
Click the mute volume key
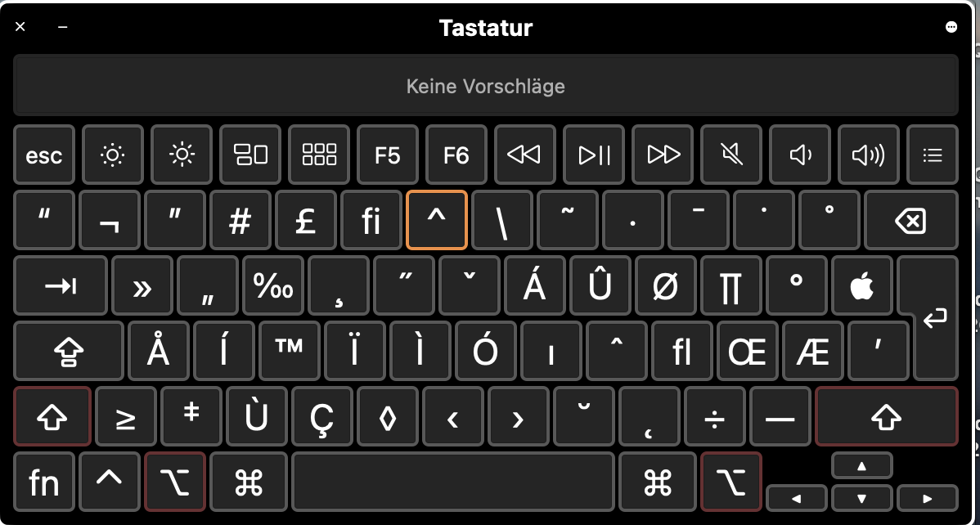pyautogui.click(x=731, y=155)
